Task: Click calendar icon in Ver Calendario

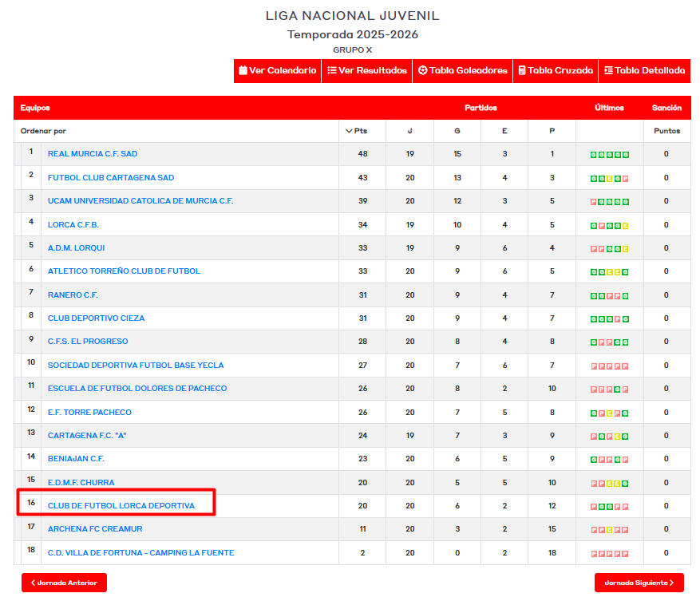Action: pos(243,70)
